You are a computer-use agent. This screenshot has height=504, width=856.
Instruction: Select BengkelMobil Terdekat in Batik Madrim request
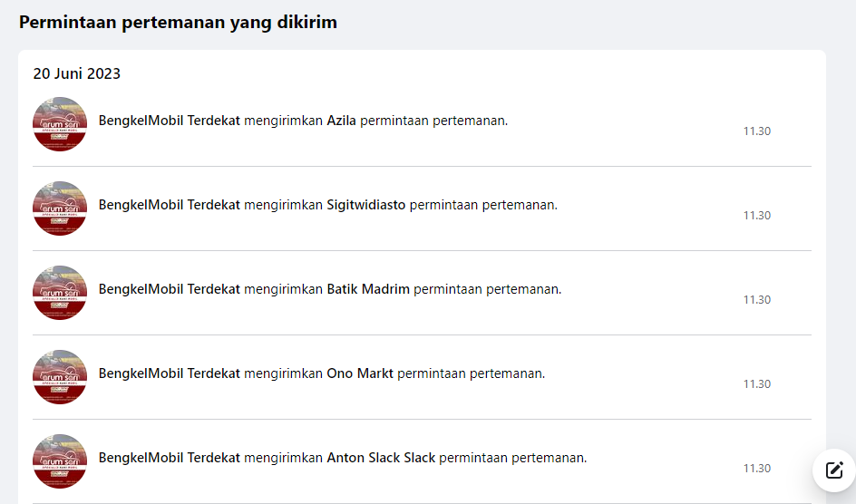click(170, 289)
